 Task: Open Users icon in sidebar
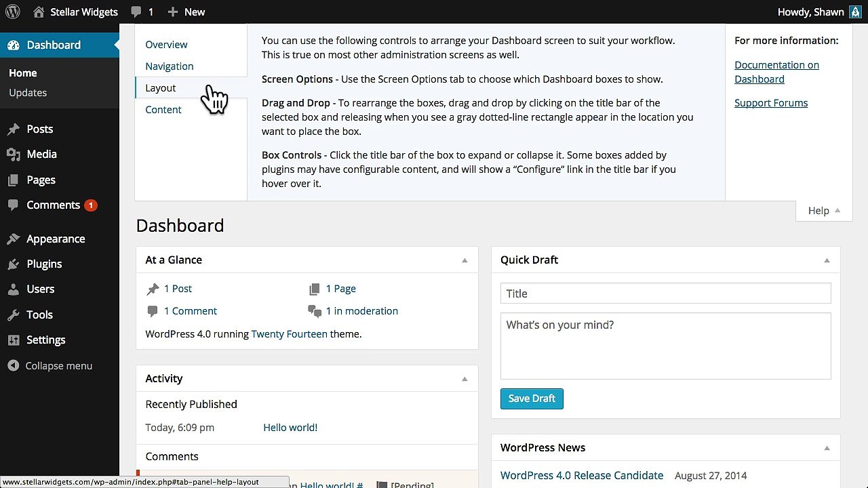(14, 289)
